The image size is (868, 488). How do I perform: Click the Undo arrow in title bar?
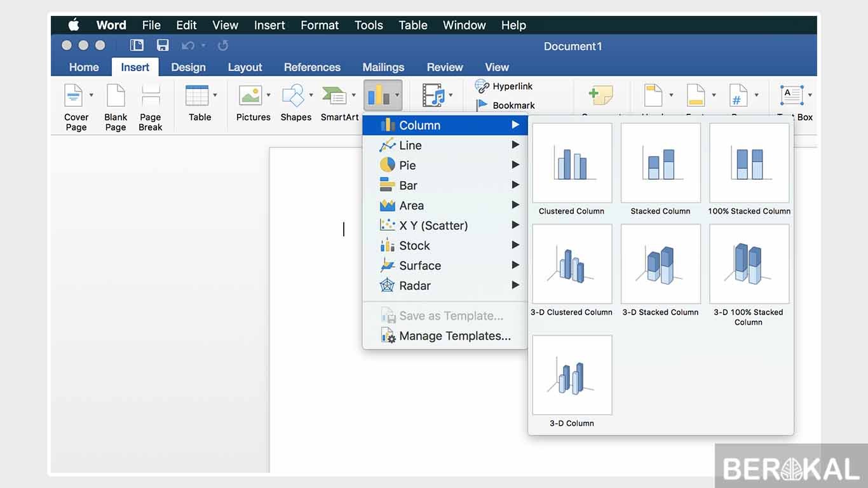coord(187,45)
